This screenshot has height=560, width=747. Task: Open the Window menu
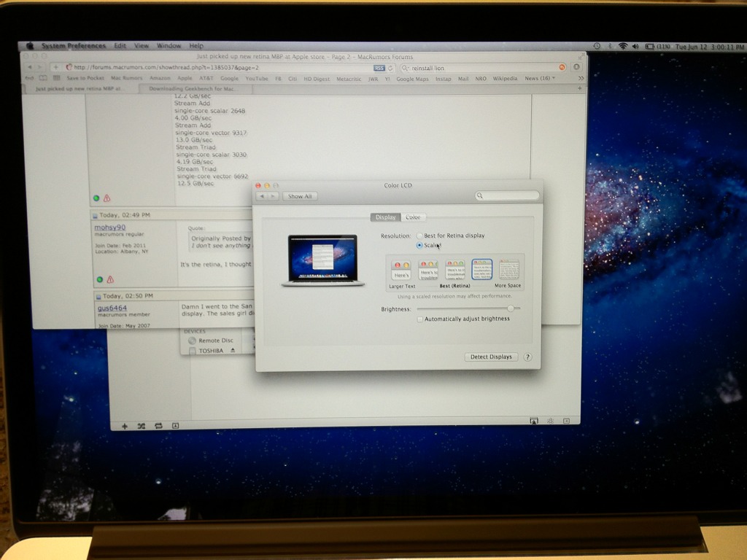point(169,46)
